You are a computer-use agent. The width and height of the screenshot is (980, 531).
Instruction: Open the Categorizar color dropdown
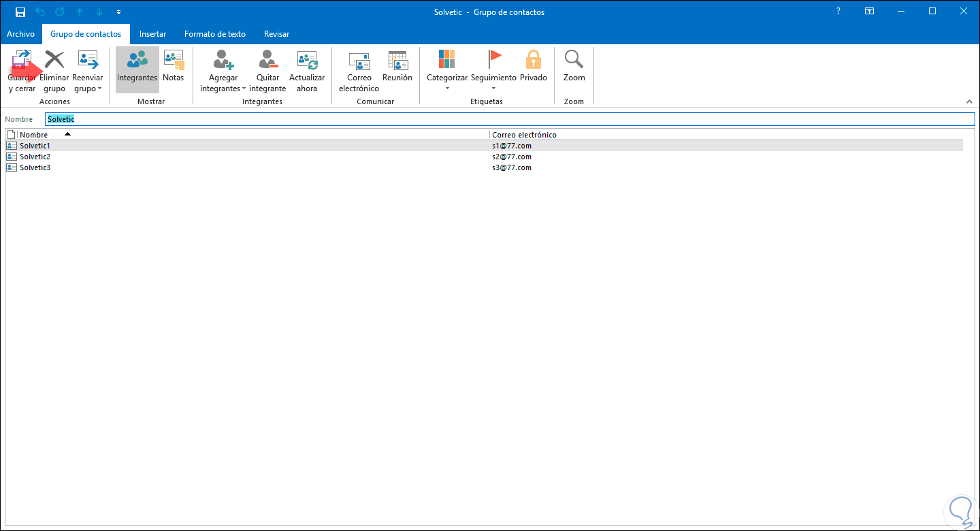(447, 71)
